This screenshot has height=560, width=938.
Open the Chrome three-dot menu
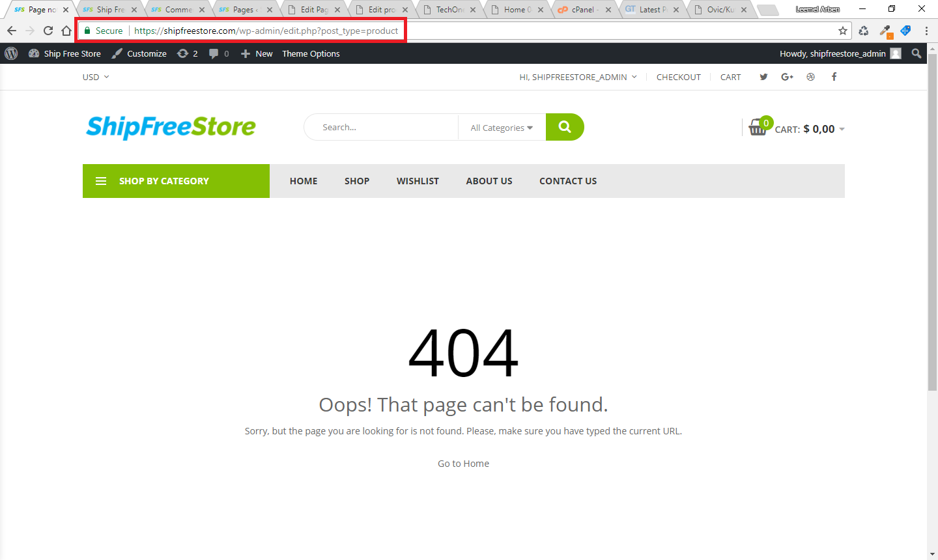coord(926,31)
